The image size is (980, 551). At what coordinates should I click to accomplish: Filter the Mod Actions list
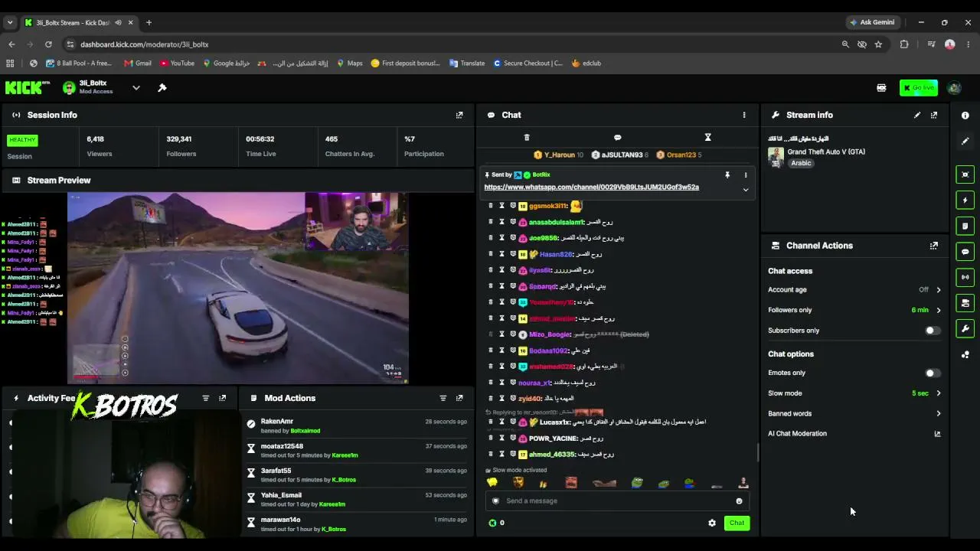pyautogui.click(x=443, y=398)
